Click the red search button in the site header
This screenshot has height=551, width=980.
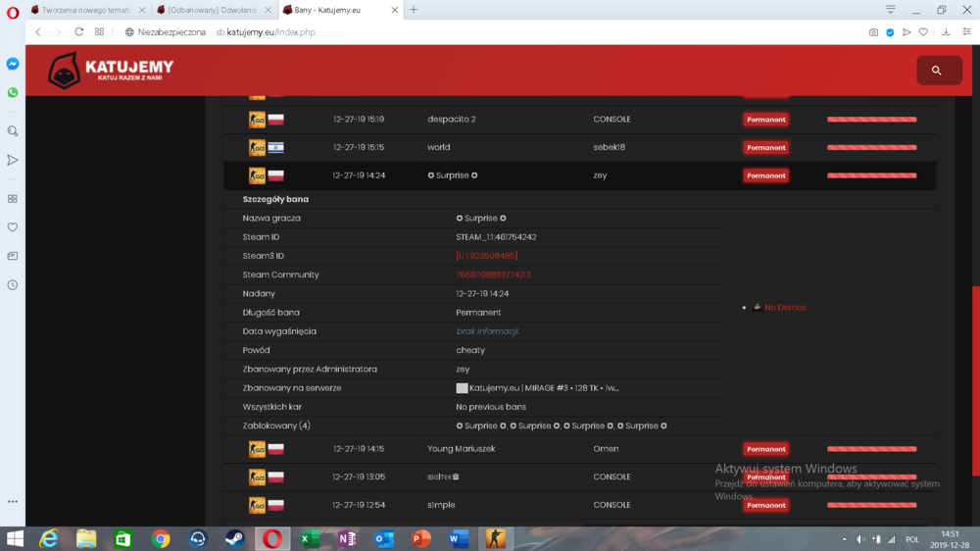939,70
